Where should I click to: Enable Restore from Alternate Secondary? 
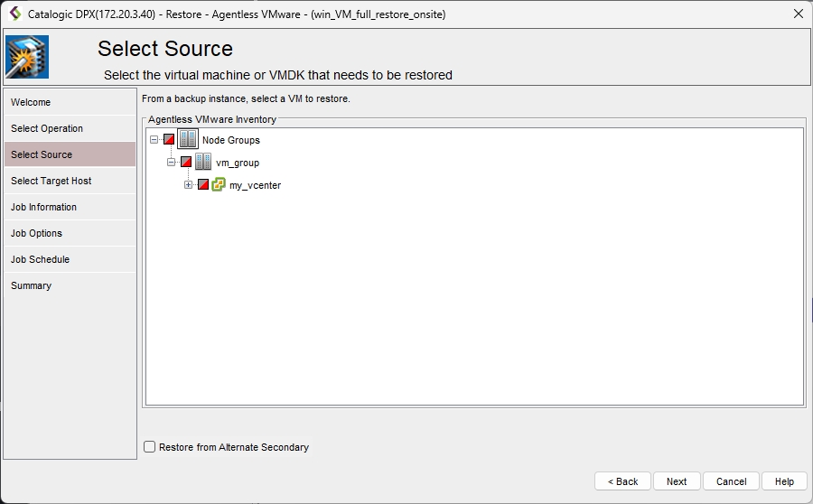point(150,447)
